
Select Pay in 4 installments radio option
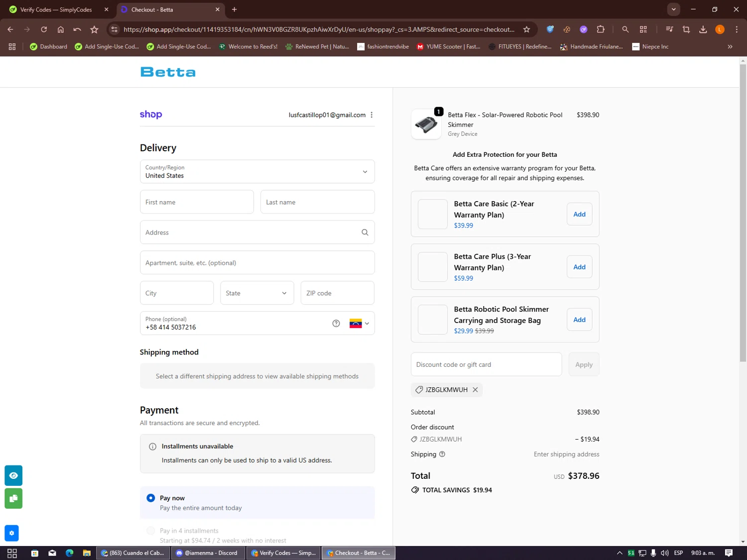[x=150, y=531]
